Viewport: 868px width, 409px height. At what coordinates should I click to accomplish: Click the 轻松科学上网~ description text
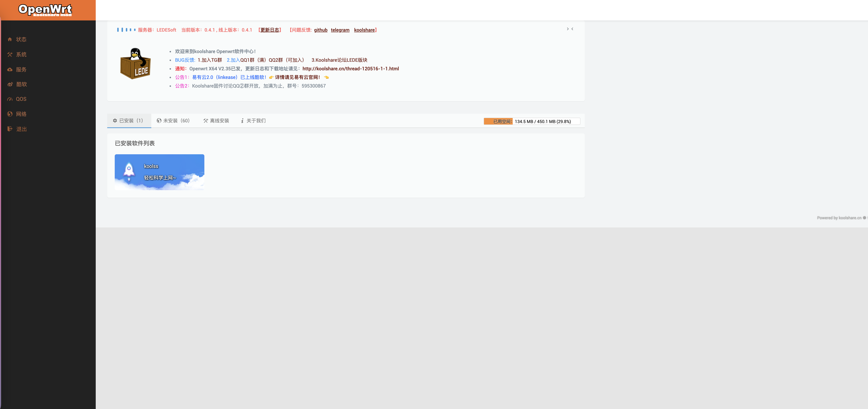click(160, 178)
